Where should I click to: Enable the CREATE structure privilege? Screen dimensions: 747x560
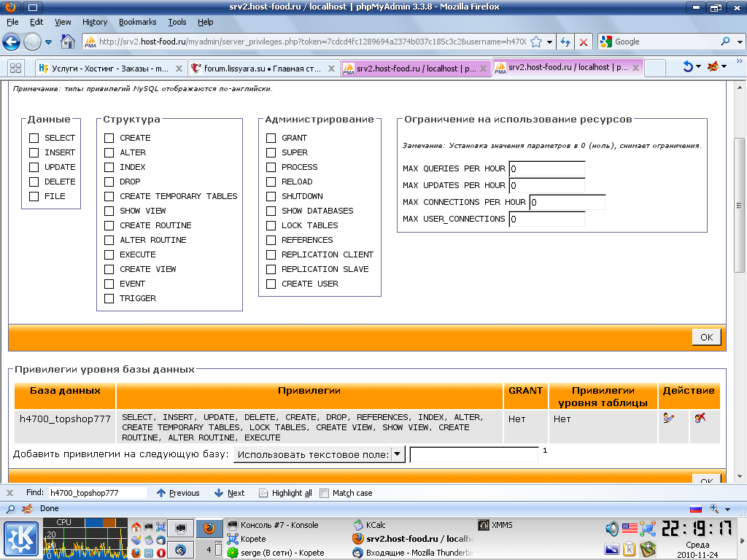tap(109, 138)
